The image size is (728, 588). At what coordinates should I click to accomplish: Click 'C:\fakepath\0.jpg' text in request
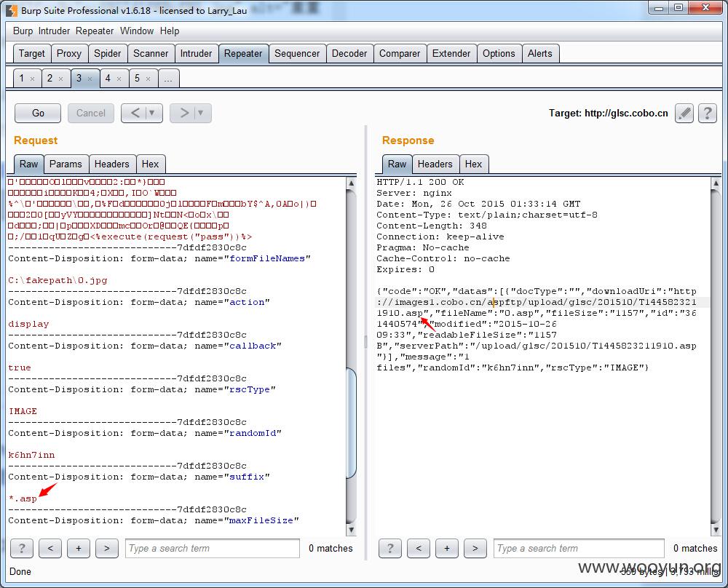(58, 280)
